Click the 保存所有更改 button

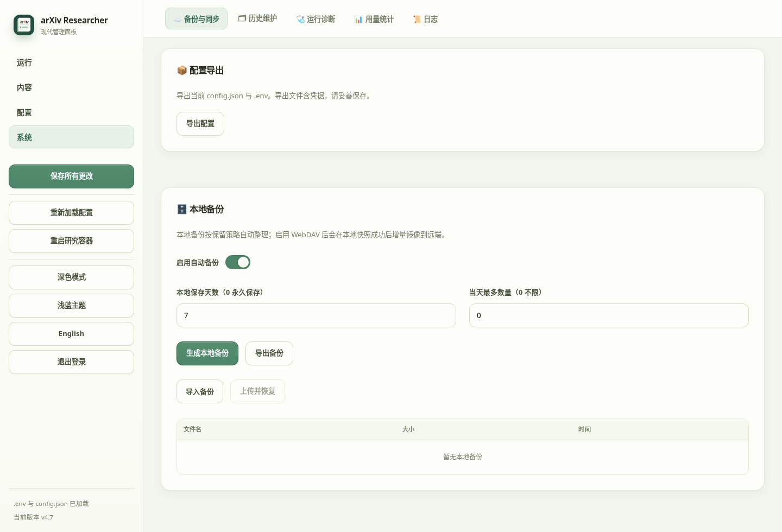pyautogui.click(x=71, y=176)
